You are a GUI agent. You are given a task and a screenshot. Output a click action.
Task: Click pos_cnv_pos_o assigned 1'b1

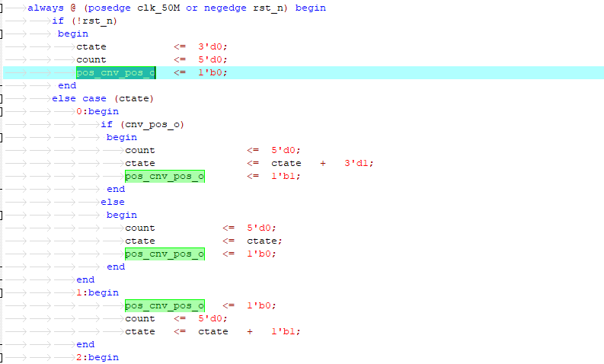[x=164, y=176]
